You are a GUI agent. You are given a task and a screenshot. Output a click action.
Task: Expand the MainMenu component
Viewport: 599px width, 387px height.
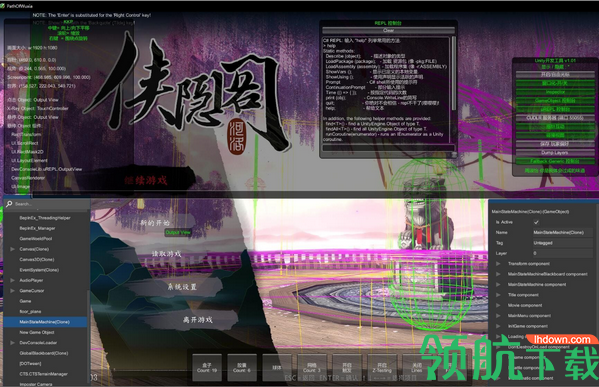[498, 316]
